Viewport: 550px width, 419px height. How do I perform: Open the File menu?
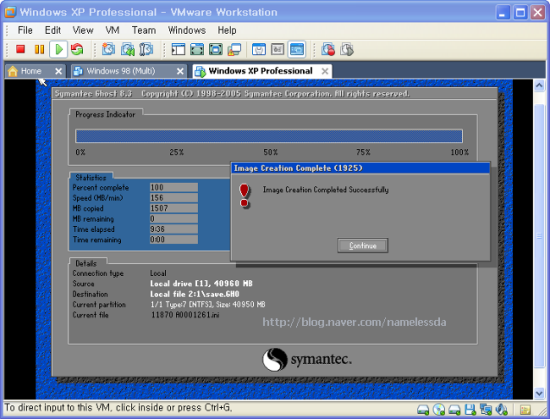pos(25,30)
